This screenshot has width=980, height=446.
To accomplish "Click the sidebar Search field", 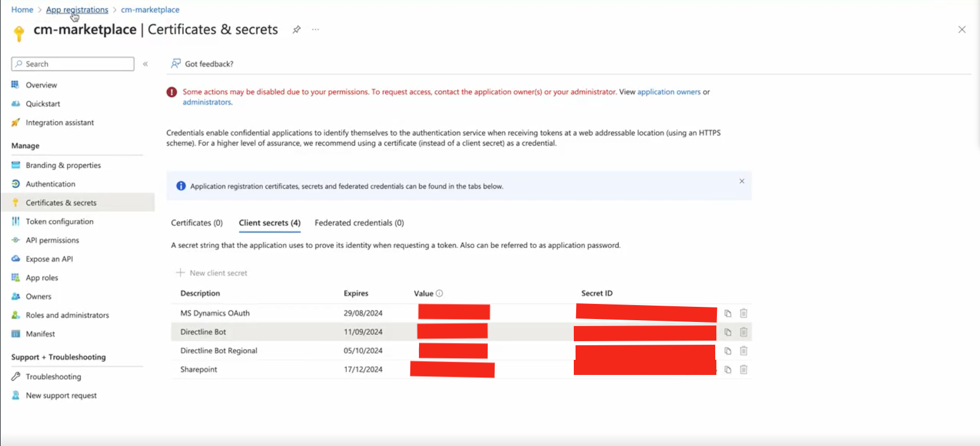I will tap(73, 64).
